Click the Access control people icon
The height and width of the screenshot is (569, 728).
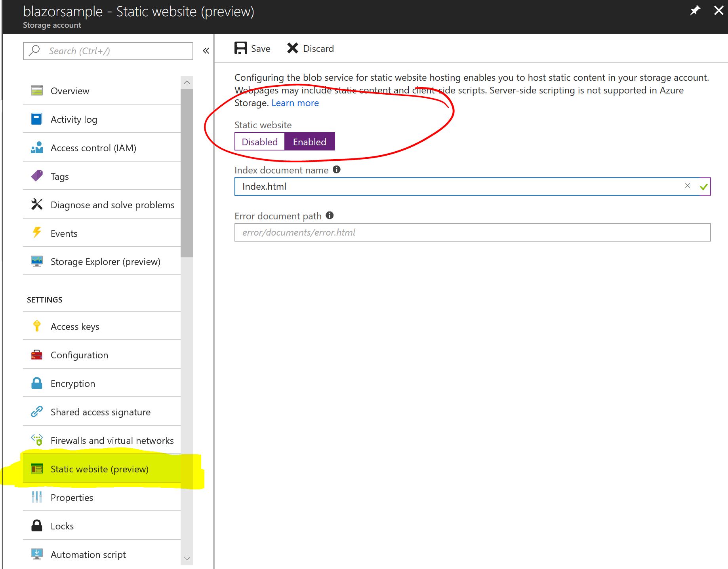(x=37, y=148)
